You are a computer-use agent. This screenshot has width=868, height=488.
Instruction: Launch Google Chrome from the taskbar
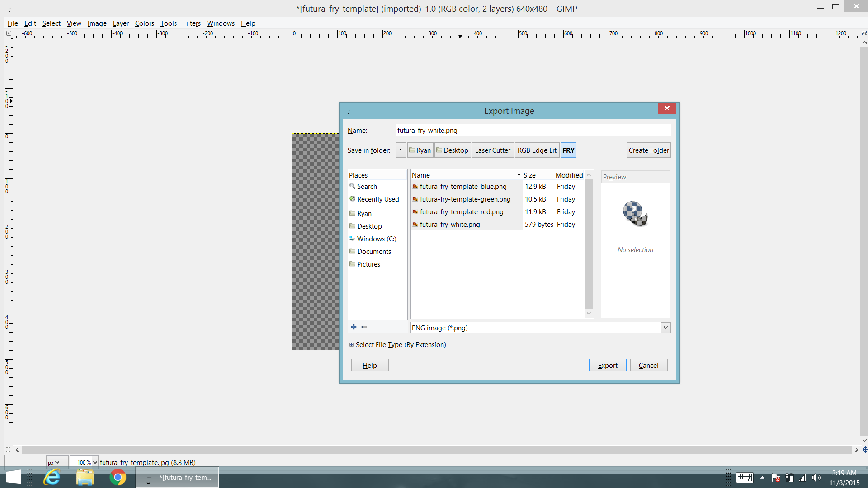point(118,477)
